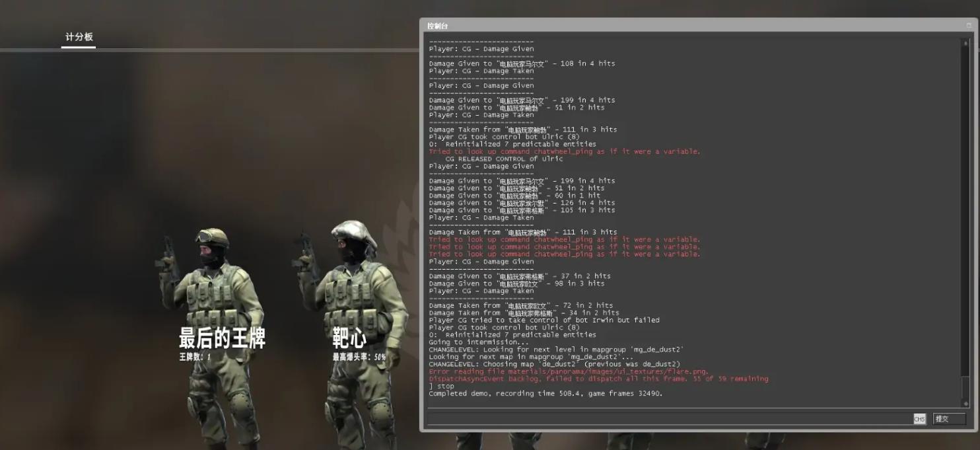This screenshot has width=980, height=450.
Task: Click the 'Damage Taken 34 in 2 hits' line
Action: pos(524,313)
